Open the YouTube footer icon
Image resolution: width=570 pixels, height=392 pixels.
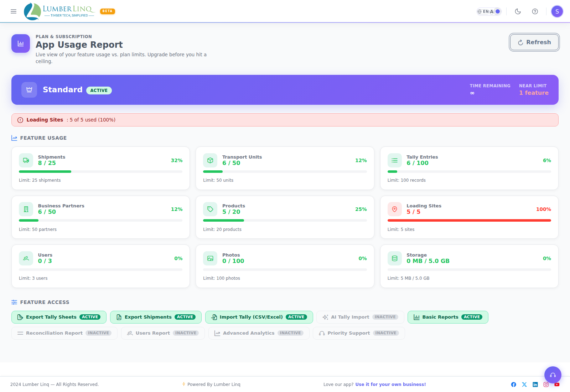point(557,385)
